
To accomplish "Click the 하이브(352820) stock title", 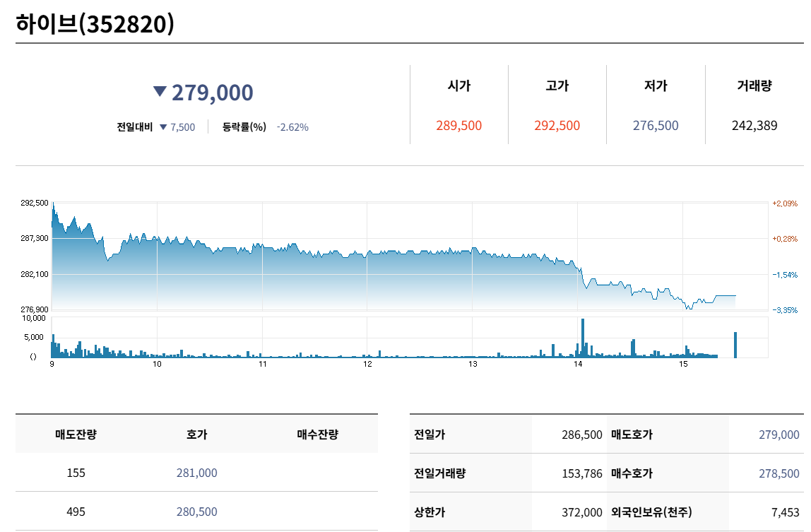I will coord(95,24).
